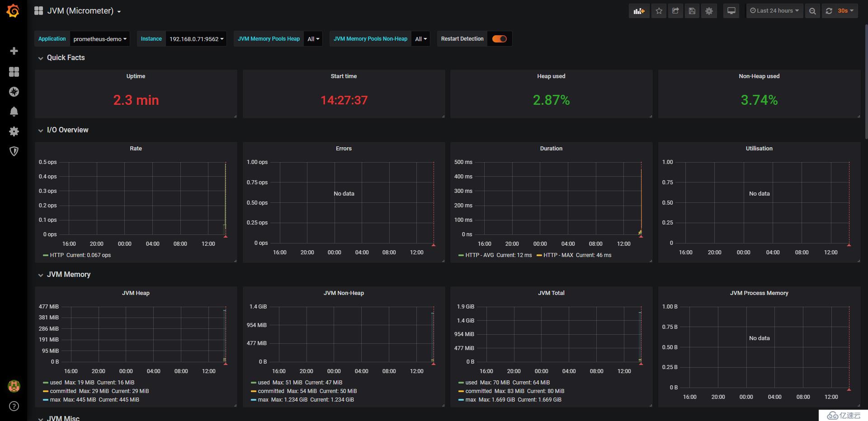Screen dimensions: 868x421
Task: Star this dashboard as favorite
Action: tap(659, 11)
